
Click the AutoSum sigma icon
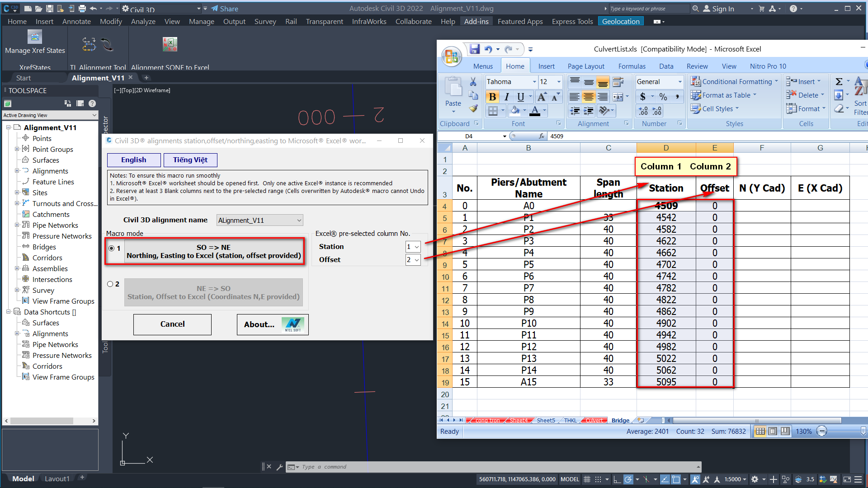coord(839,82)
